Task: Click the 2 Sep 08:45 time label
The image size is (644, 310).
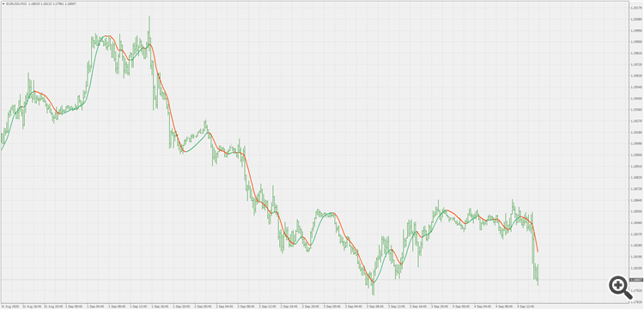Action: pyautogui.click(x=246, y=307)
